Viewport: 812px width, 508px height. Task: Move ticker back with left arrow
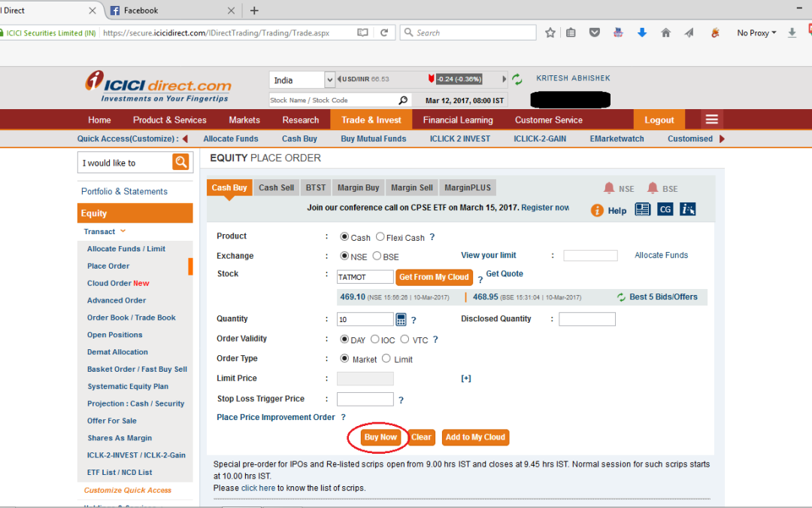pyautogui.click(x=339, y=79)
